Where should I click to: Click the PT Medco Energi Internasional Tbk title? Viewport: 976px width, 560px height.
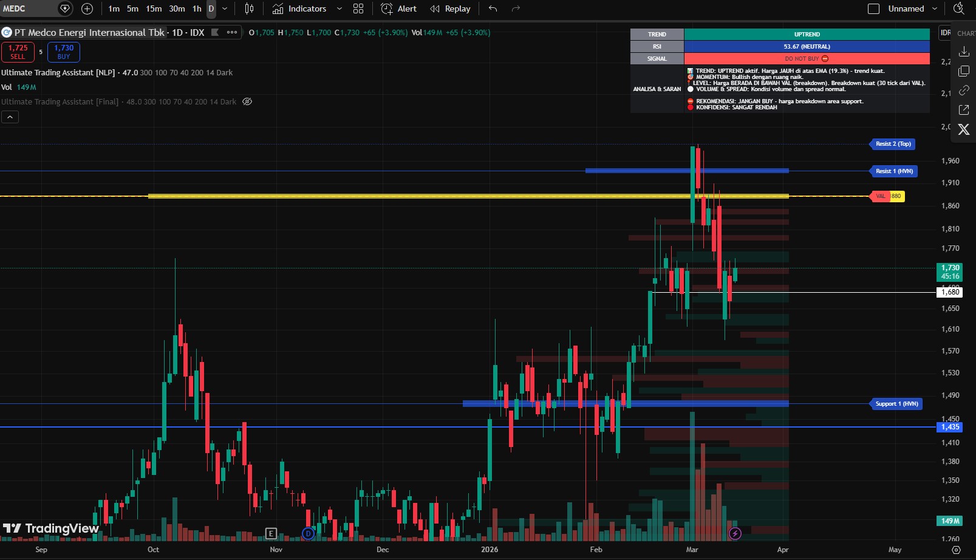[89, 32]
